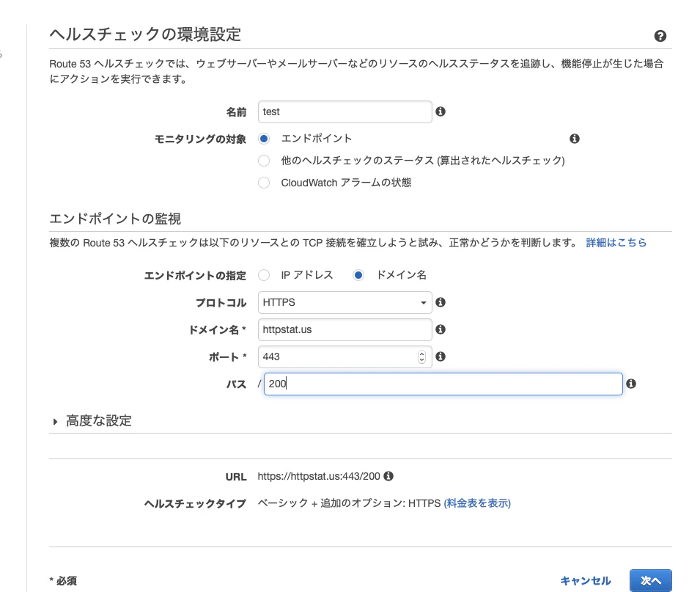Click the URL text https://httpstat.us:443/200
This screenshot has width=700, height=592.
pos(319,476)
